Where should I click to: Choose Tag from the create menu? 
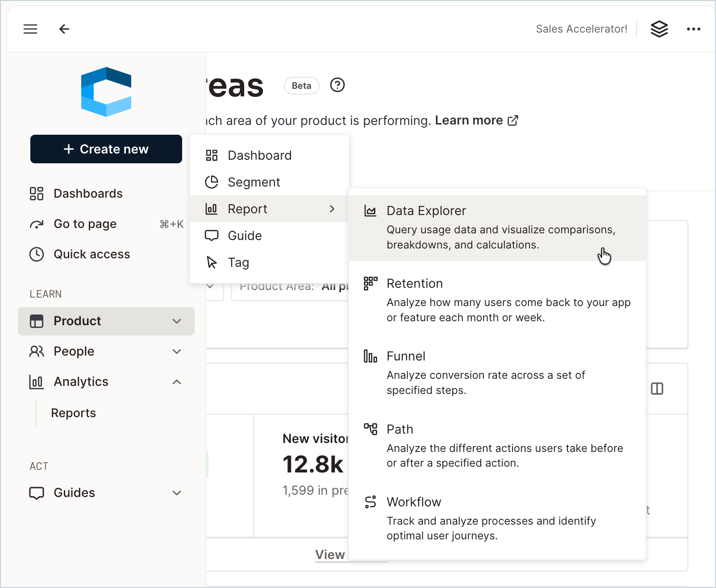269,262
